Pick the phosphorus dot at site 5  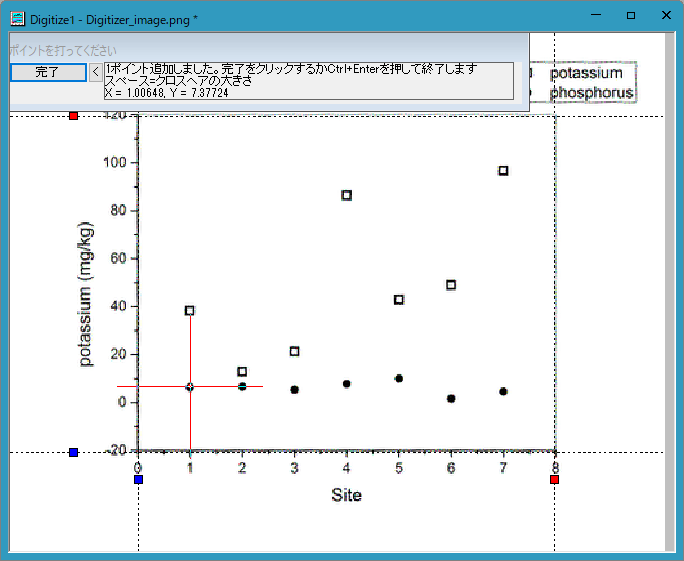pos(399,378)
